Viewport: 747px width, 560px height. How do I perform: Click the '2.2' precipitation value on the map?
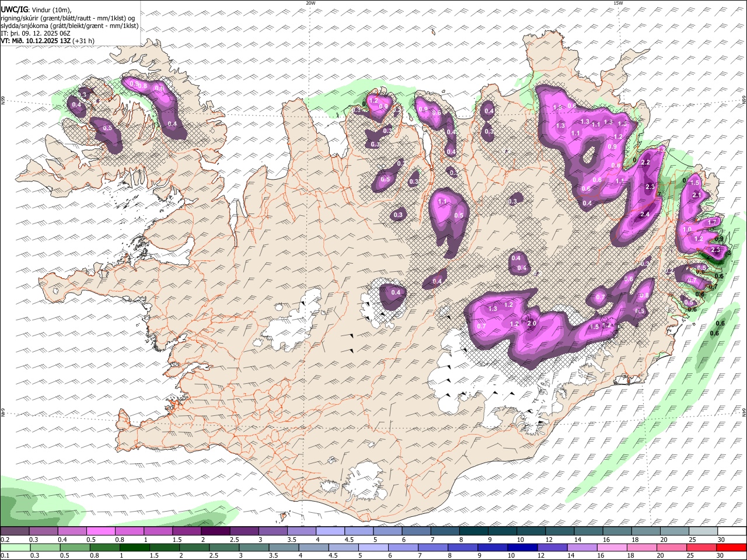[x=645, y=162]
